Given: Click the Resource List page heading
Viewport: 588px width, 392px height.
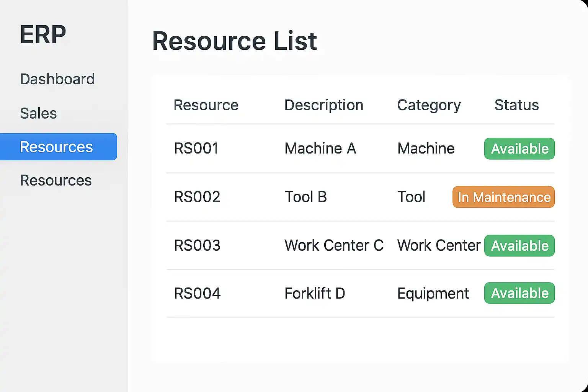Looking at the screenshot, I should pyautogui.click(x=234, y=41).
